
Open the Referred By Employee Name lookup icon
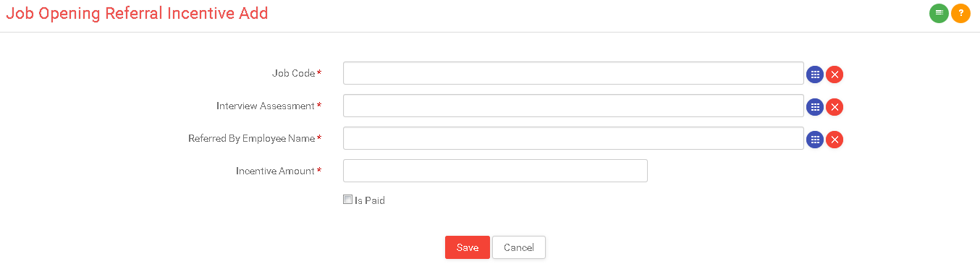tap(815, 140)
